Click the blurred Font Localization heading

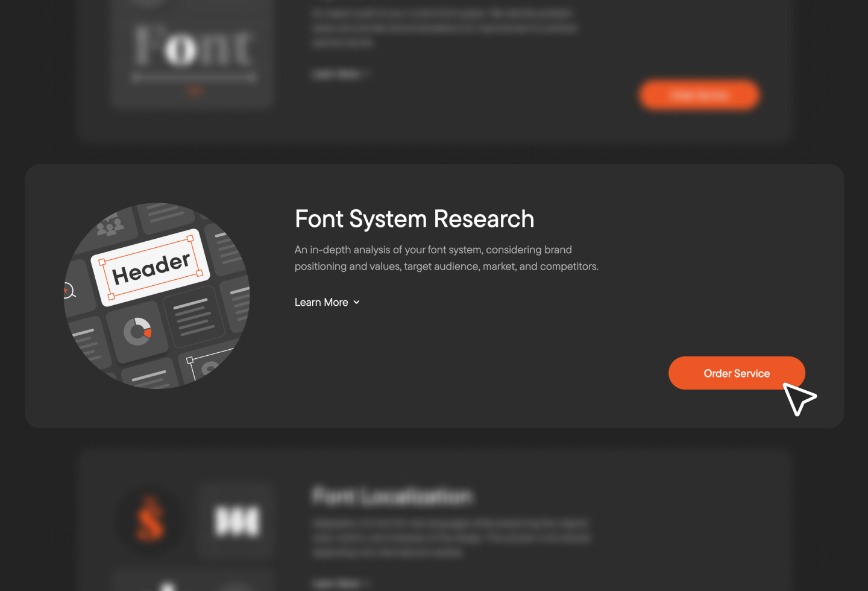(392, 496)
